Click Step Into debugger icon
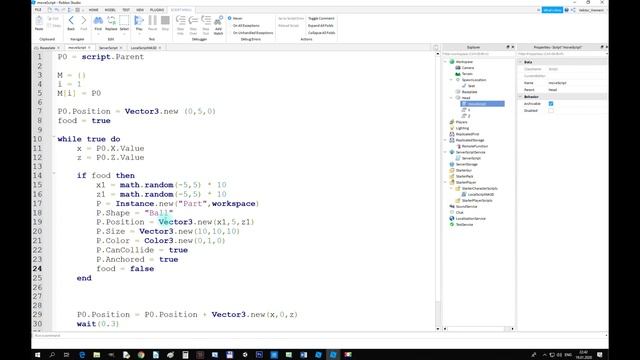640x360 pixels. (180, 20)
